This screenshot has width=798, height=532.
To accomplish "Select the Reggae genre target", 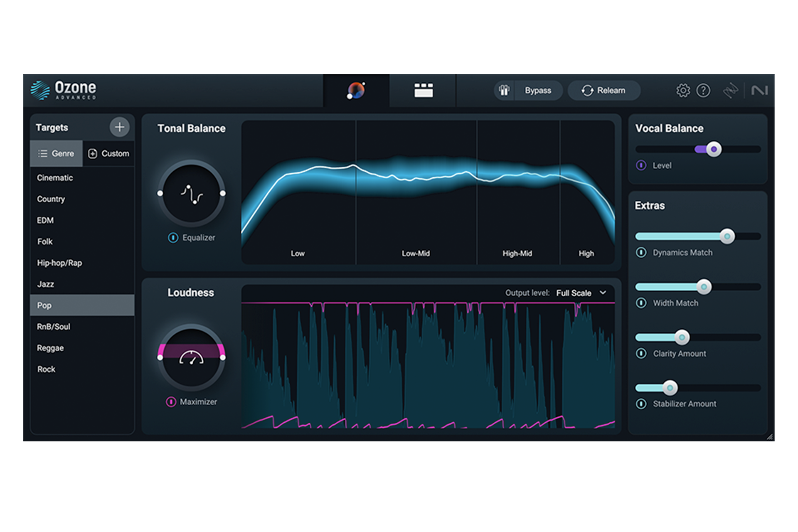I will pos(82,348).
